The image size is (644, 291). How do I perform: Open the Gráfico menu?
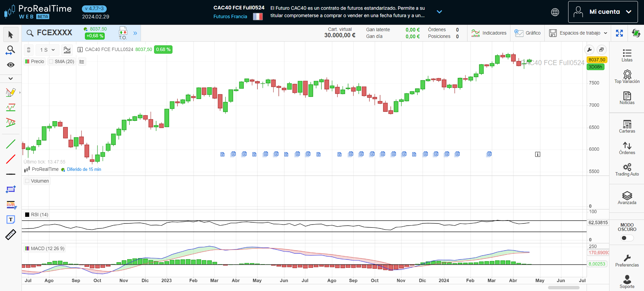528,33
